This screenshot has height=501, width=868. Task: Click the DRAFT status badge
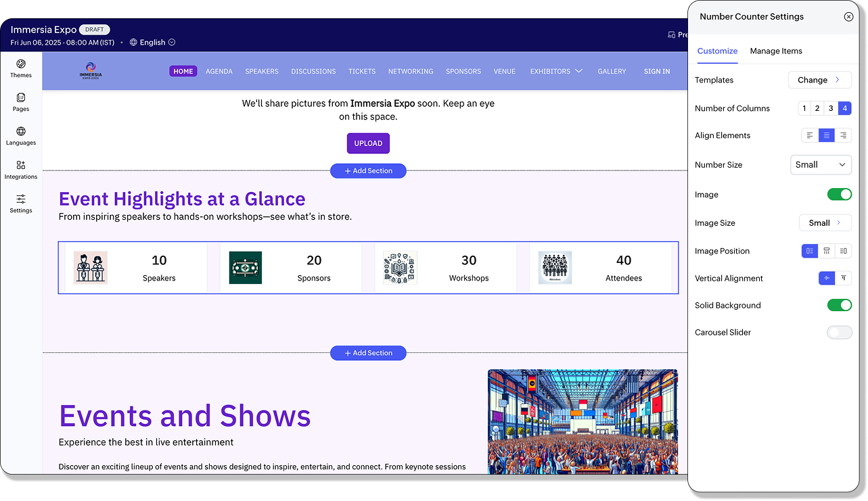click(95, 30)
